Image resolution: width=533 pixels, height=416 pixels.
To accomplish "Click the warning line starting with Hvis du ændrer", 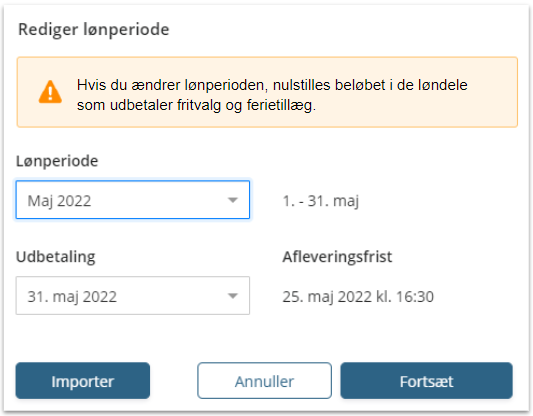I will pyautogui.click(x=272, y=85).
